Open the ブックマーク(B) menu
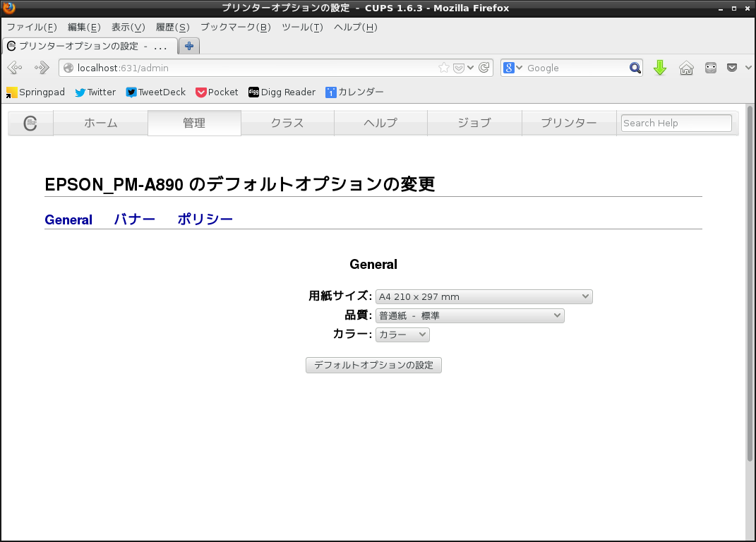 [235, 27]
